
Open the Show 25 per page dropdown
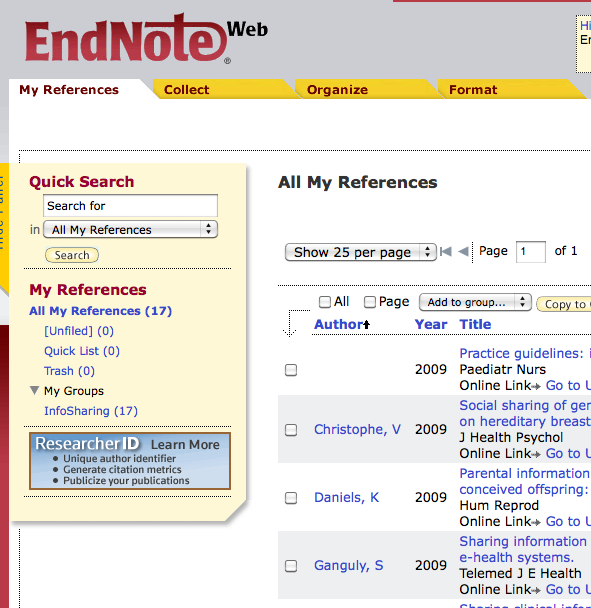(361, 252)
